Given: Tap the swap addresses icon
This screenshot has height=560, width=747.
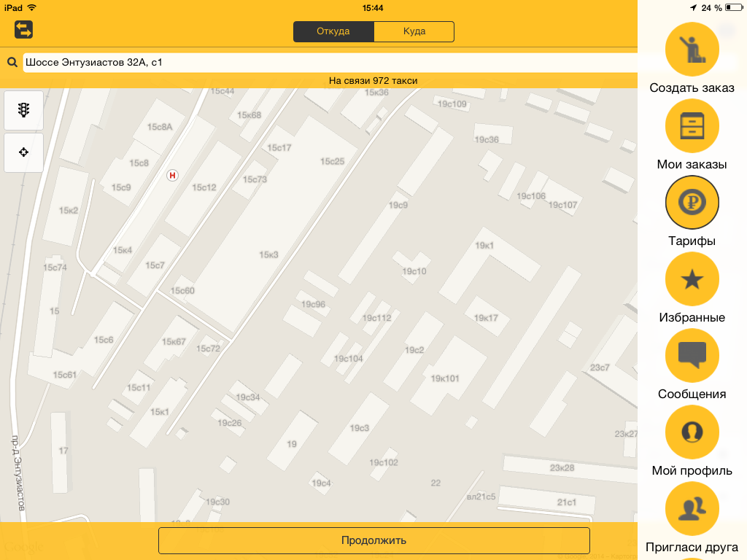Looking at the screenshot, I should [x=23, y=29].
